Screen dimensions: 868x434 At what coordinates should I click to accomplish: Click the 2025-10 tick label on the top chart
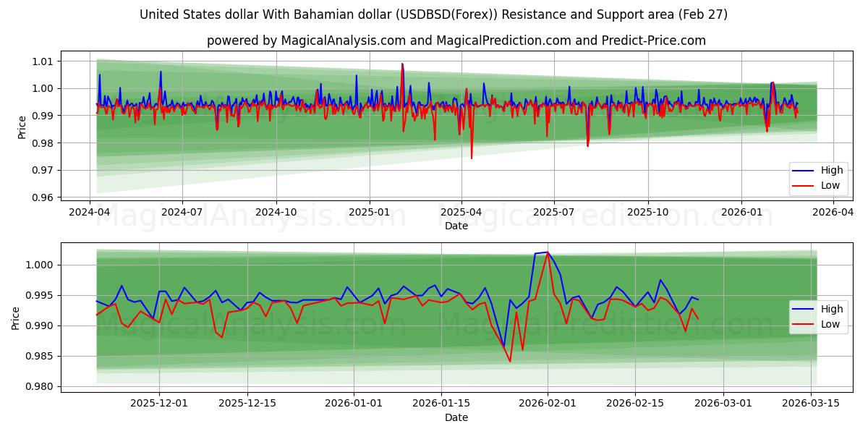[648, 212]
